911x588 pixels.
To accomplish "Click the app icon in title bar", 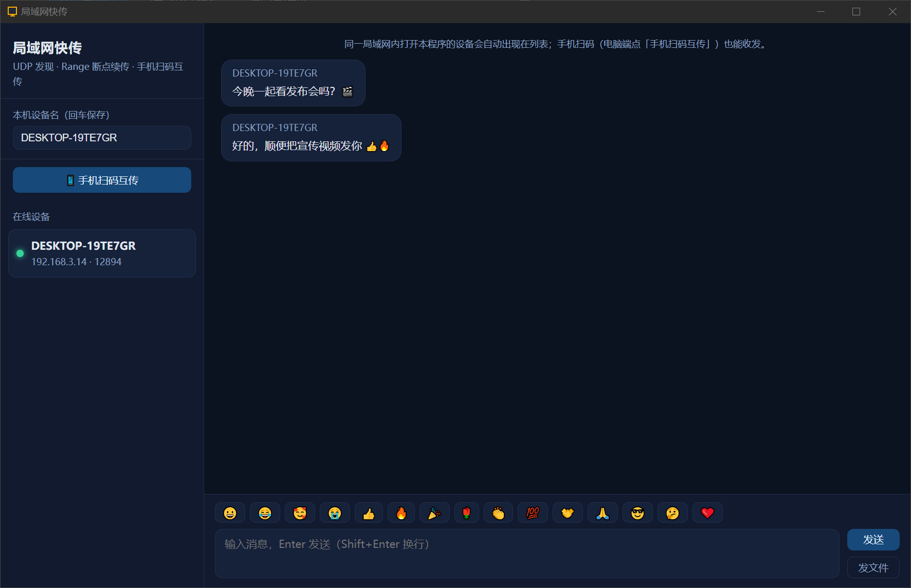I will tap(12, 11).
